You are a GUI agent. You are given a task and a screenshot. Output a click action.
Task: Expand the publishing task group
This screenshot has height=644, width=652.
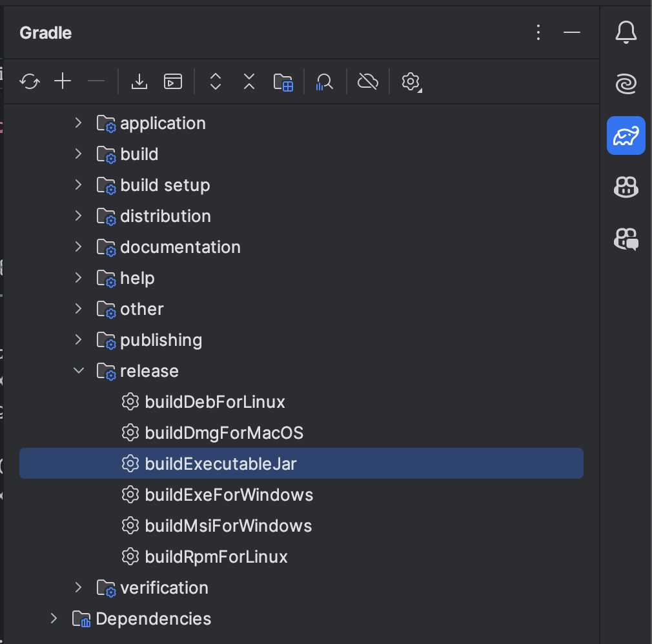pos(79,339)
